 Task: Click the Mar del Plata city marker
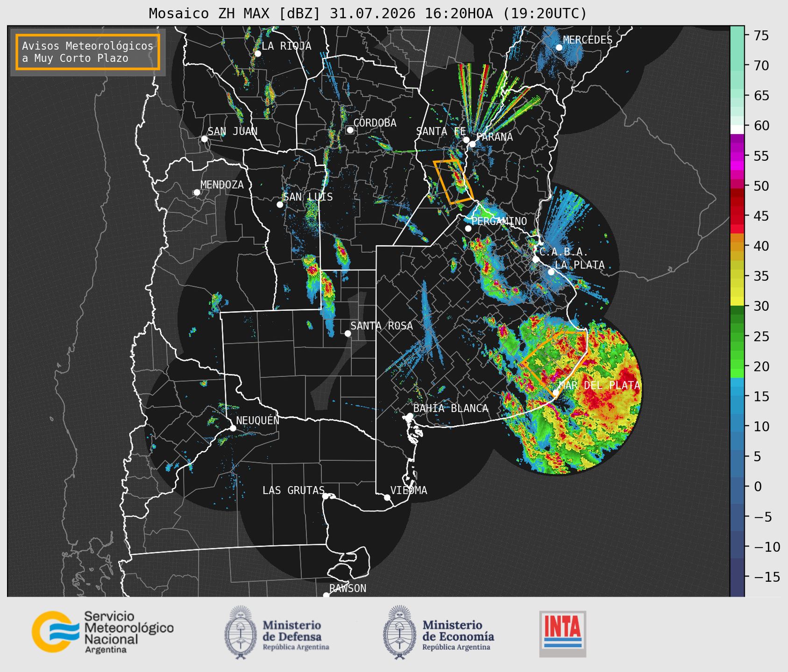point(556,393)
